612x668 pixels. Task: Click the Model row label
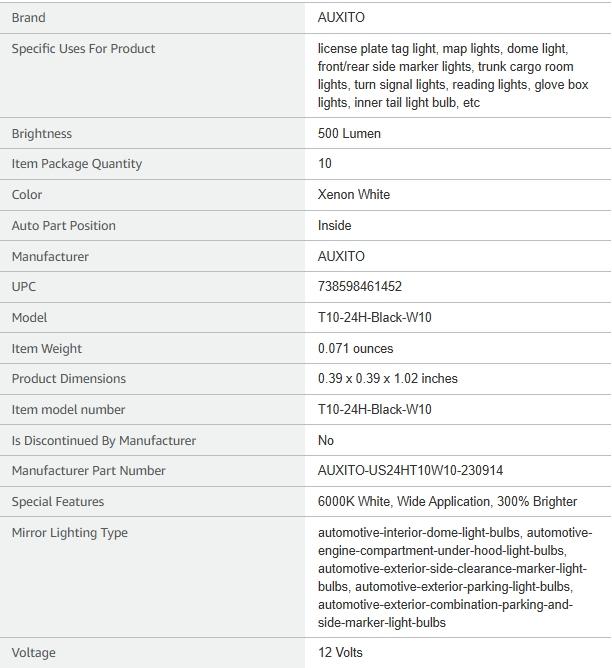[x=30, y=317]
